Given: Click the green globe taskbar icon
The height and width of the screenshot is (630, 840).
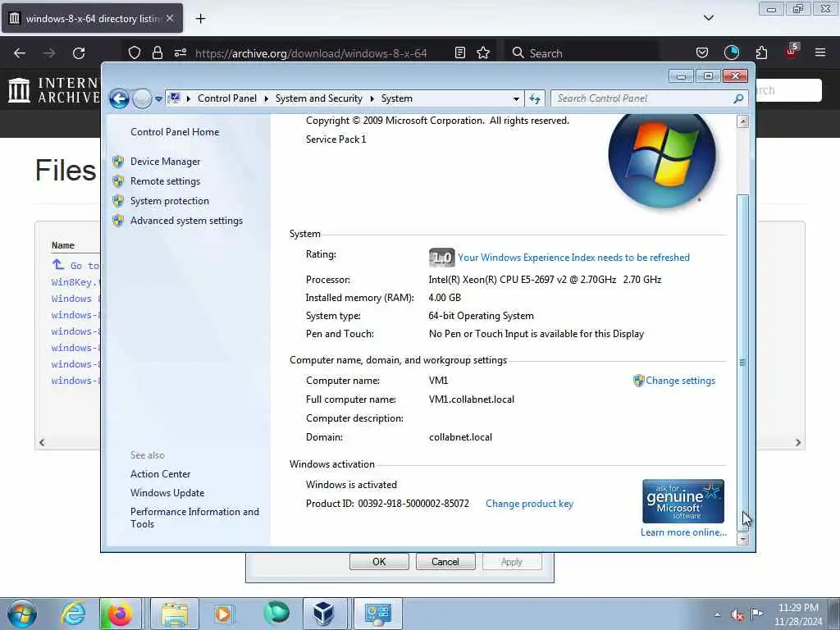Looking at the screenshot, I should tap(276, 614).
